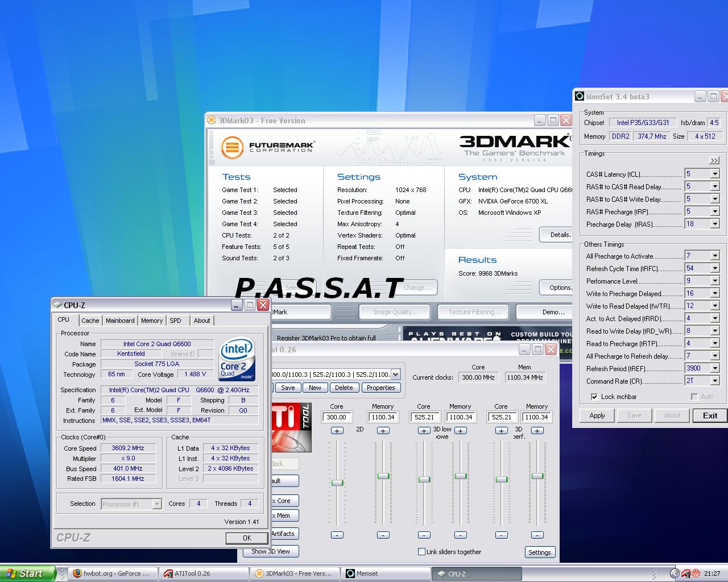Click the 3D perf Memory slider thumb
Image resolution: width=728 pixels, height=582 pixels.
(x=537, y=476)
